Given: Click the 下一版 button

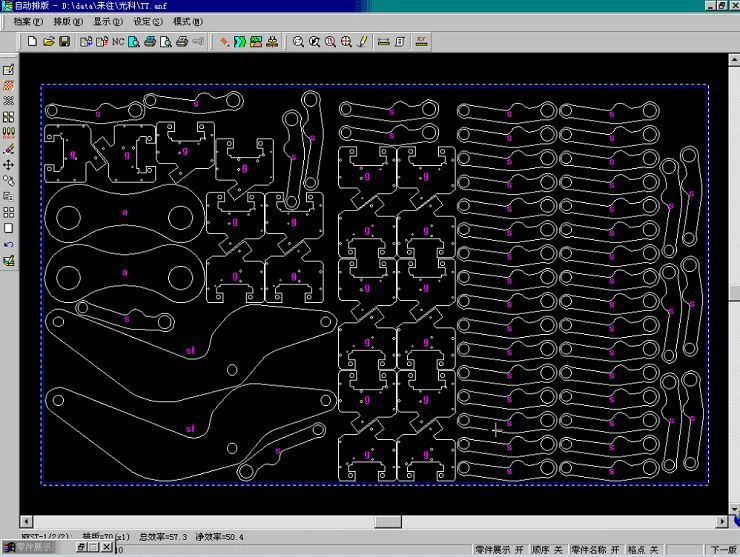Looking at the screenshot, I should click(x=723, y=549).
